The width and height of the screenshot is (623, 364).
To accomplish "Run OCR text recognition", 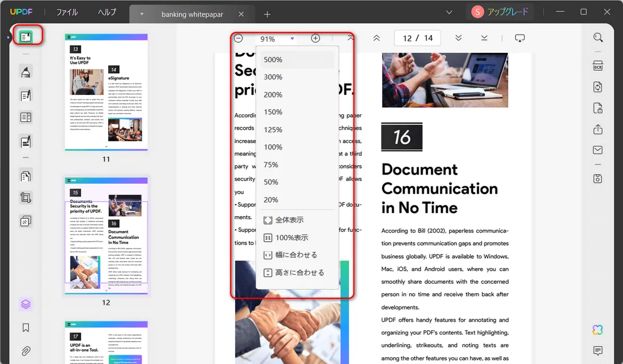I will click(x=598, y=65).
